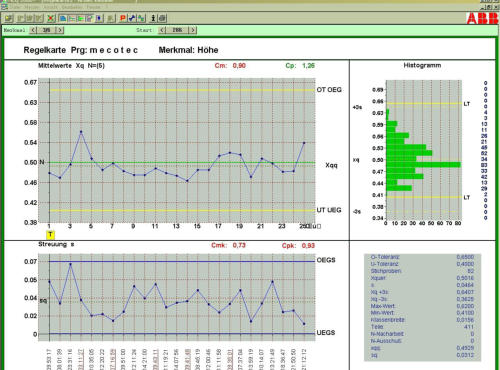500x370 pixels.
Task: Click the info "i" toolbar icon
Action: [153, 18]
